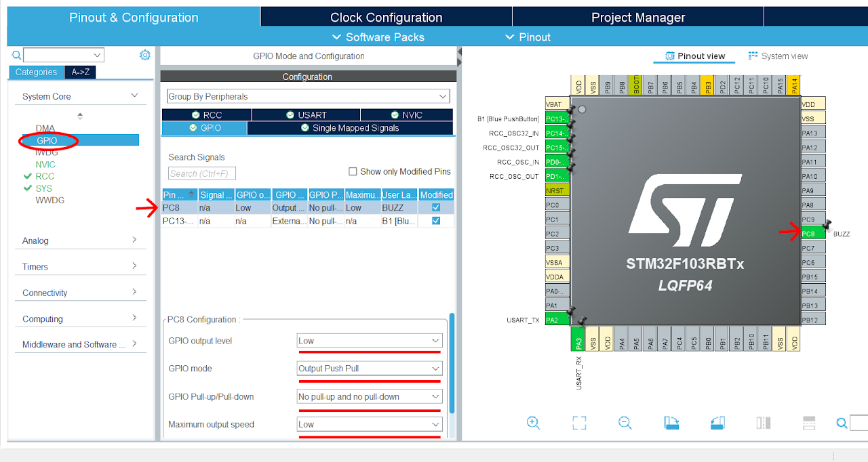The width and height of the screenshot is (868, 462).
Task: Open the settings gear in categories panel
Action: pyautogui.click(x=144, y=55)
